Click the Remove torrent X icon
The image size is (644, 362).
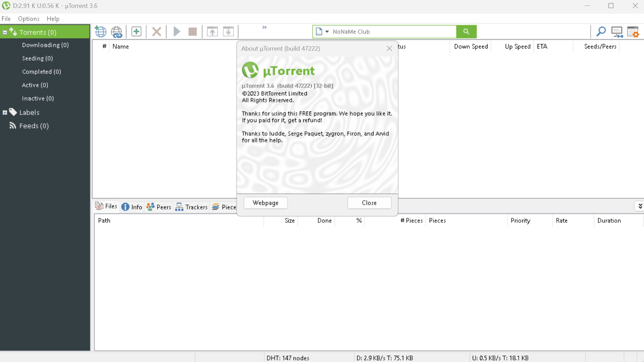156,31
